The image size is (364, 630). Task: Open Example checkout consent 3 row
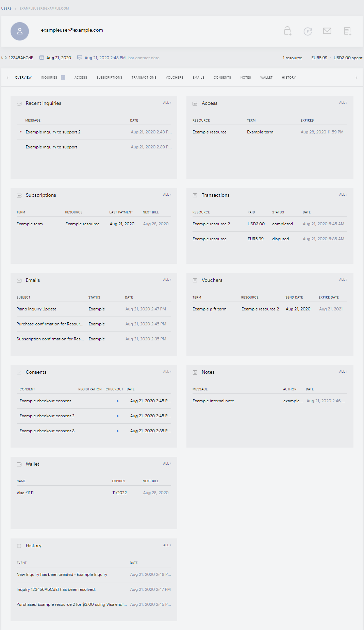tap(94, 431)
